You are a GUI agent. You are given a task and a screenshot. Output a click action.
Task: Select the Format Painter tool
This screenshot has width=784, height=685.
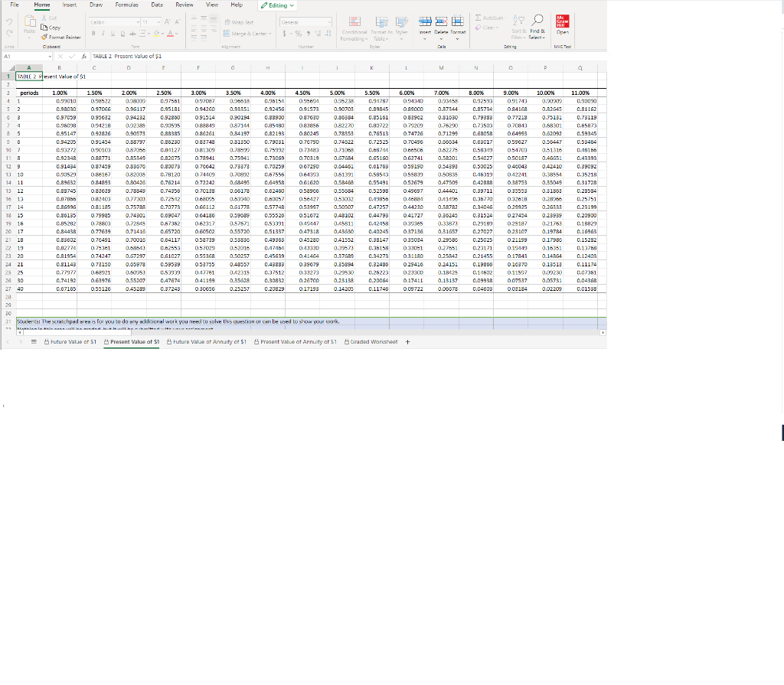pos(60,37)
